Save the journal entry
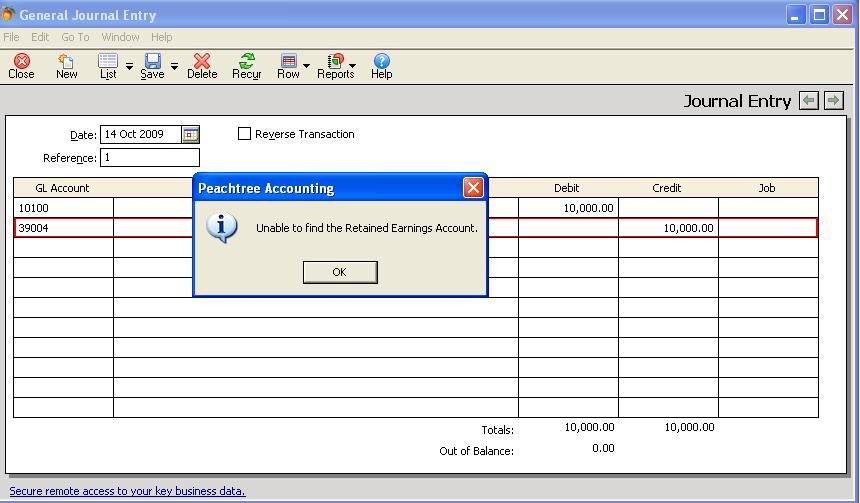The image size is (860, 503). coord(152,66)
